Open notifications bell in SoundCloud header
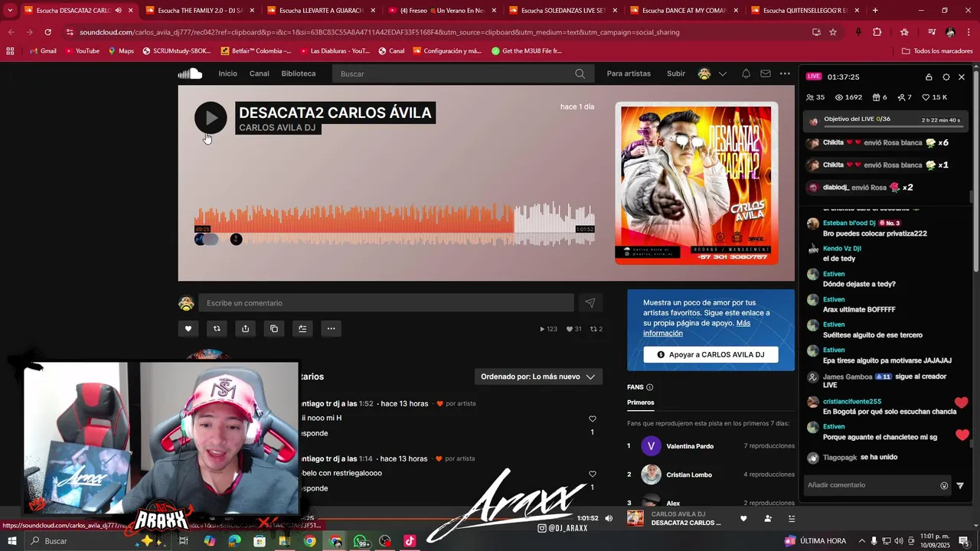The height and width of the screenshot is (551, 980). (x=746, y=73)
